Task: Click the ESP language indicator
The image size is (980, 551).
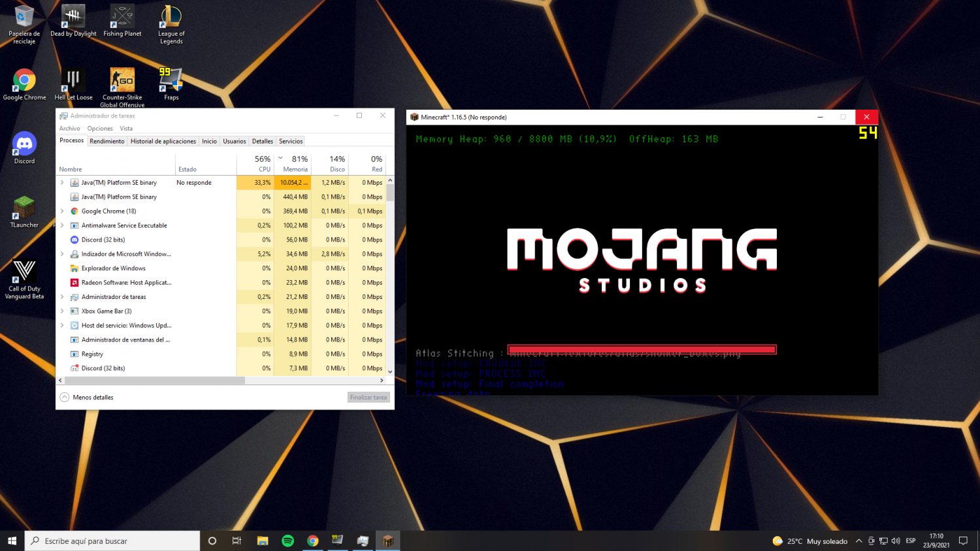Action: pos(911,541)
